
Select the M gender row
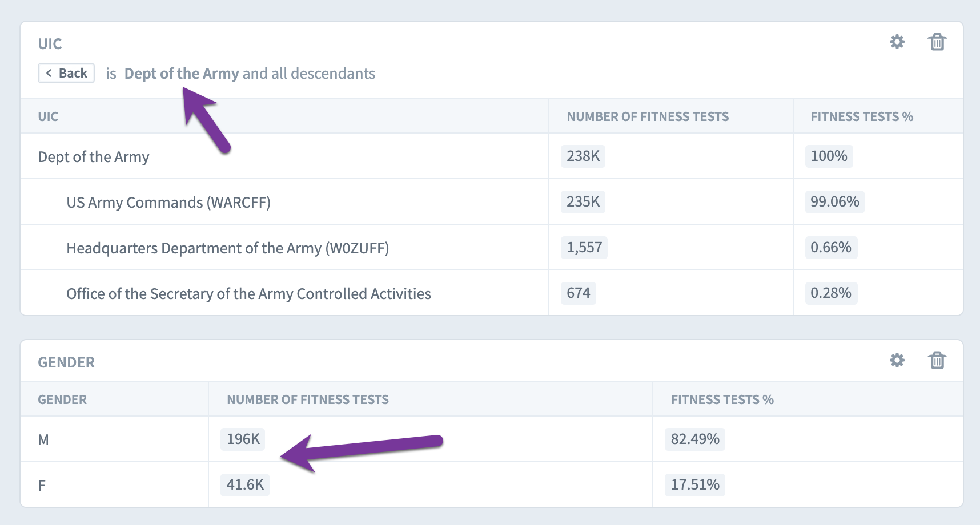click(x=492, y=439)
